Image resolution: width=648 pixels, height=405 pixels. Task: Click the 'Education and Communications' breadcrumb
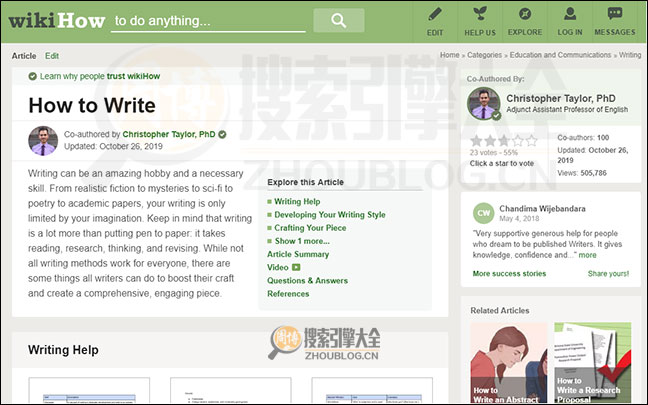pyautogui.click(x=563, y=56)
